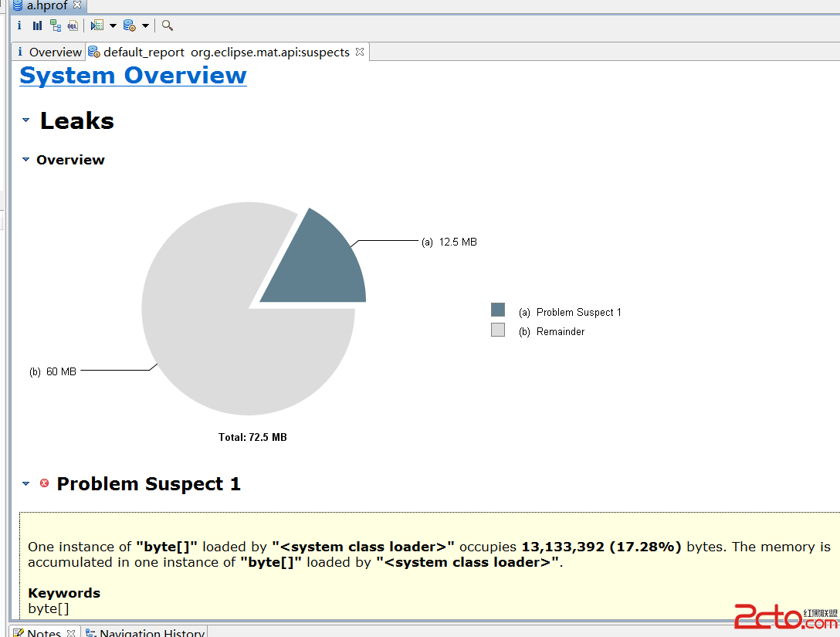Close the a.hprof editor tab

78,5
